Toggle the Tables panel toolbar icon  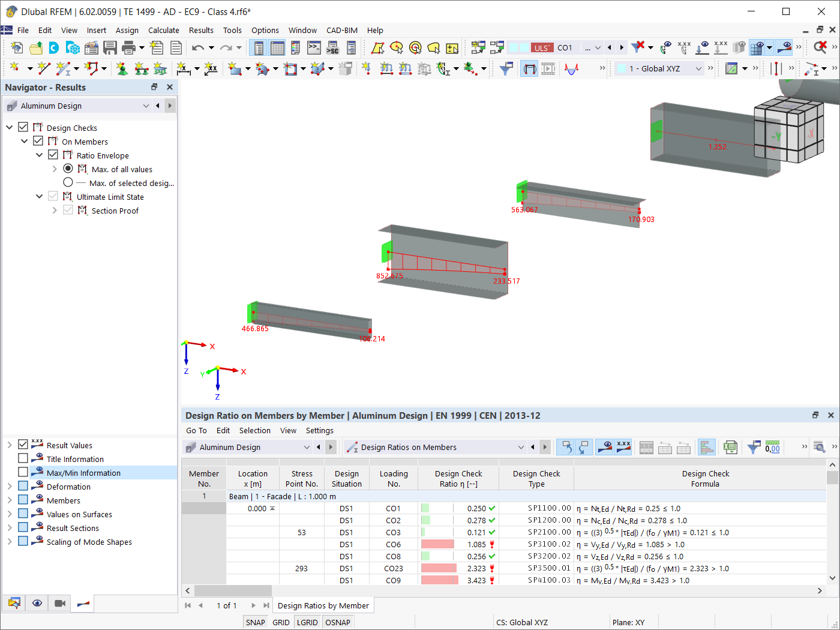(277, 48)
